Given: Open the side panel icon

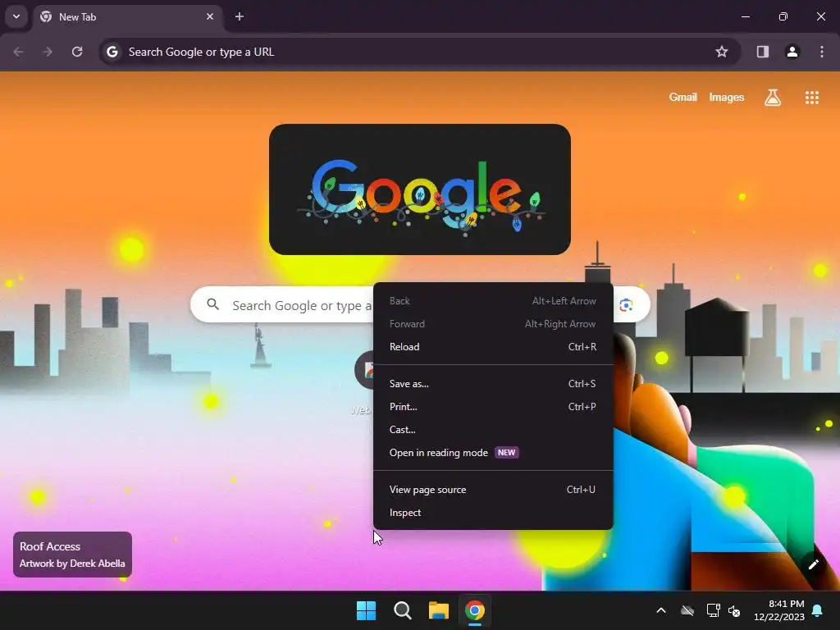Looking at the screenshot, I should tap(762, 52).
